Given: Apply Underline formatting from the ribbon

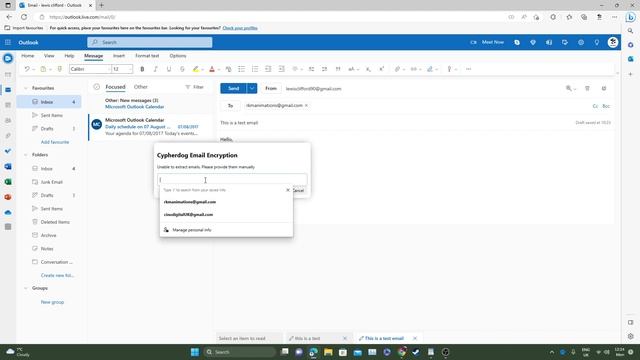Looking at the screenshot, I should [169, 69].
